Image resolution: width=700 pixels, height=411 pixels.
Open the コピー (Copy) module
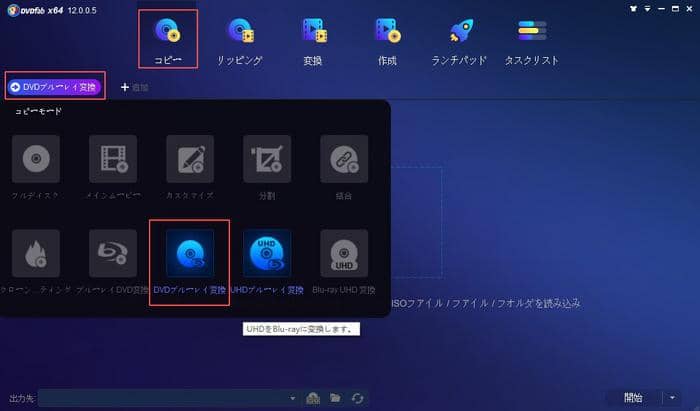(168, 40)
